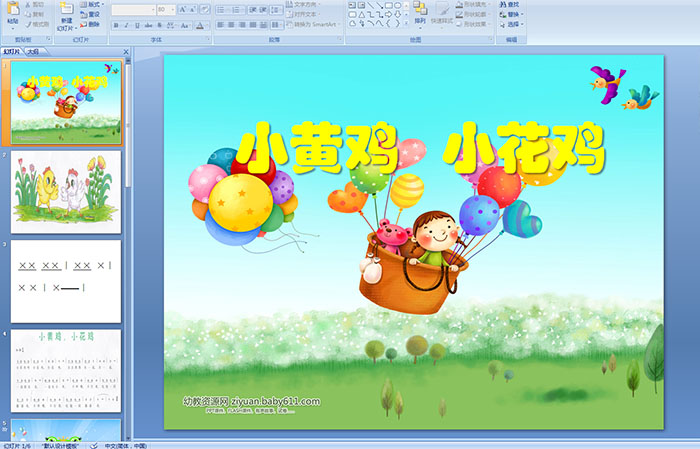The height and width of the screenshot is (449, 700).
Task: Switch to the Slides (幻灯片) pane tab
Action: (x=12, y=52)
